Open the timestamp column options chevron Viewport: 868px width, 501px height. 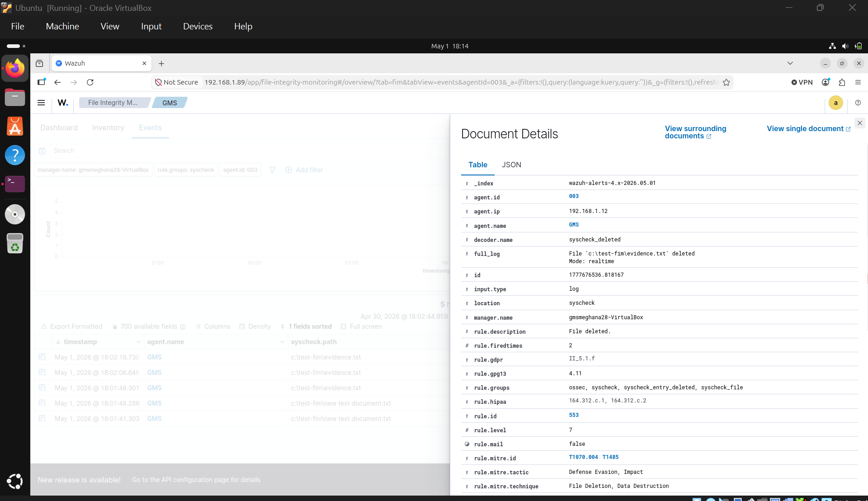pyautogui.click(x=138, y=342)
